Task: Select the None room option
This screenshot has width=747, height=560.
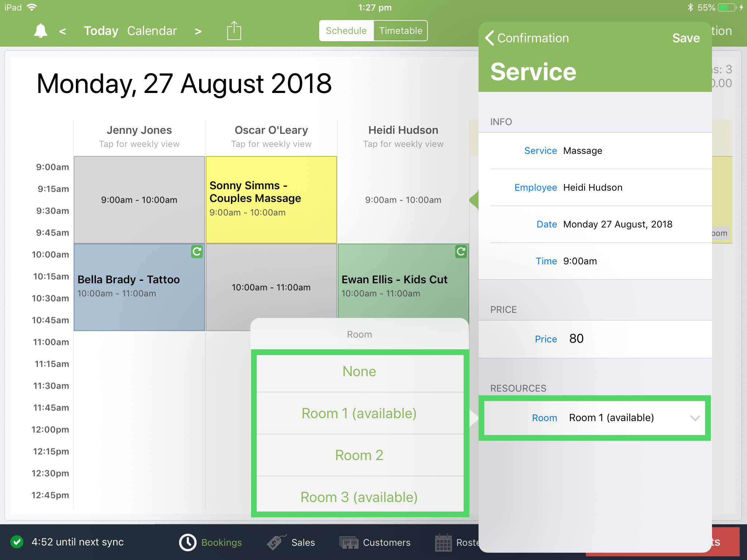Action: tap(359, 371)
